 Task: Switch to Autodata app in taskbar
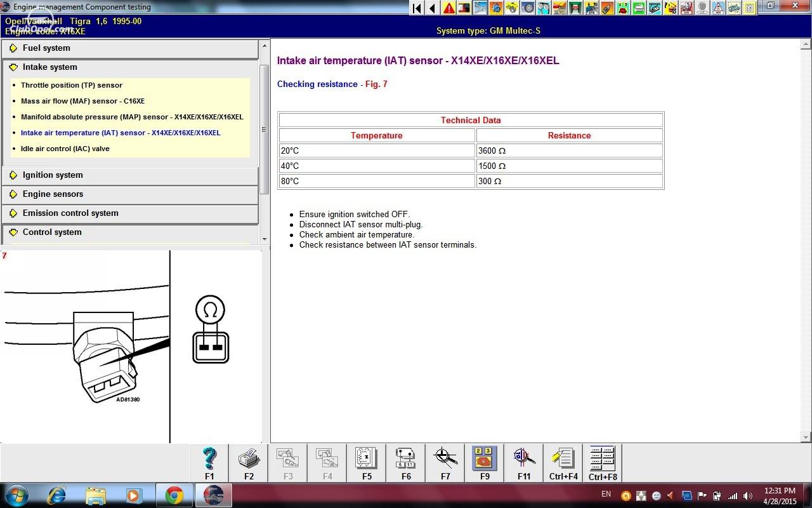click(214, 495)
